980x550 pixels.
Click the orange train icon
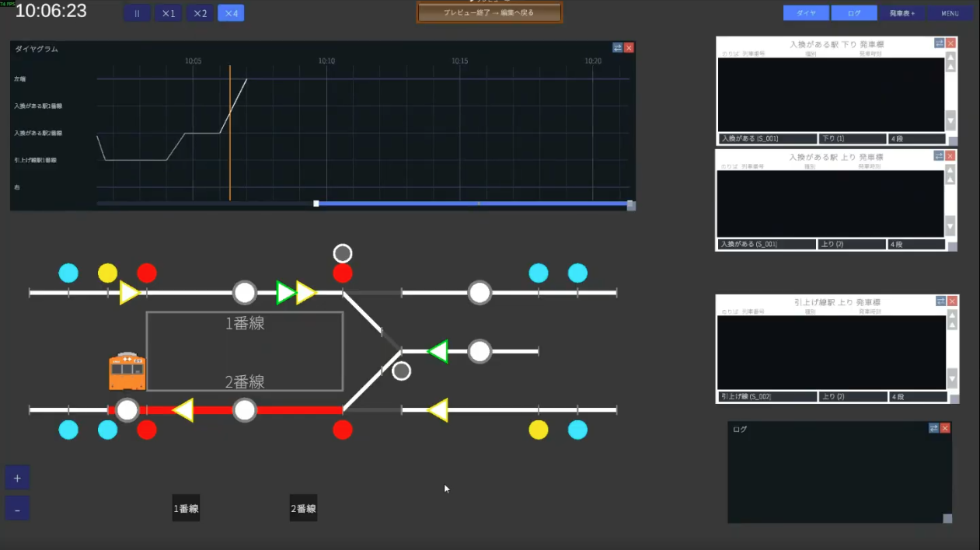[127, 371]
